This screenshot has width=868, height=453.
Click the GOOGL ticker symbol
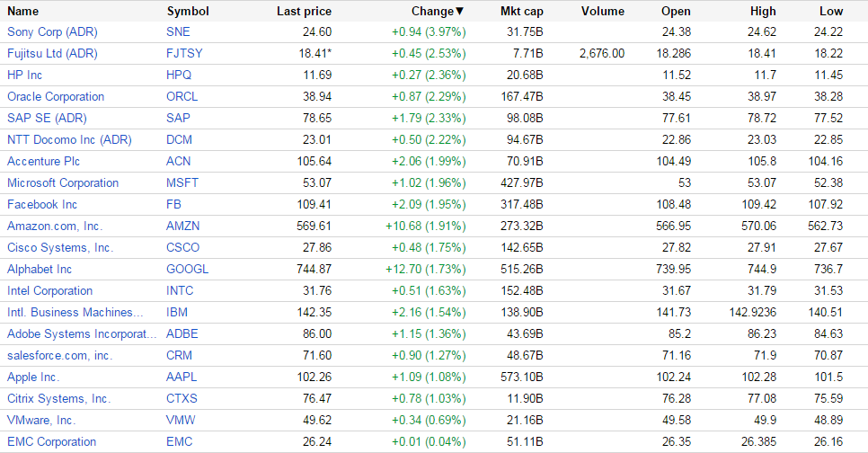click(x=188, y=269)
